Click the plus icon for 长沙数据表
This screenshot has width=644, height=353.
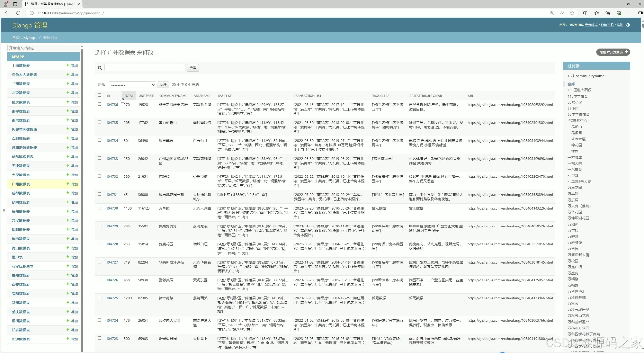point(68,339)
